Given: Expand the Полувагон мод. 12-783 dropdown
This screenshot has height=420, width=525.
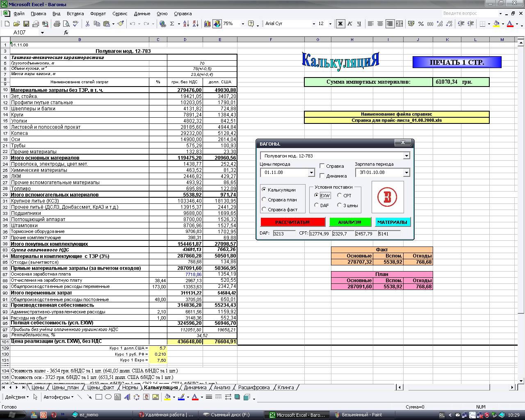Looking at the screenshot, I should coord(406,156).
